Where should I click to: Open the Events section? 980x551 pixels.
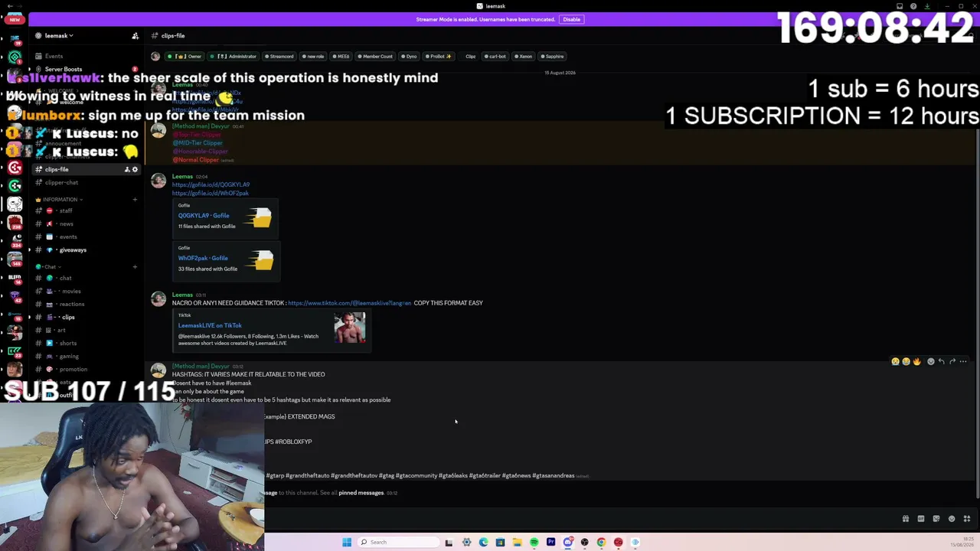[86, 56]
